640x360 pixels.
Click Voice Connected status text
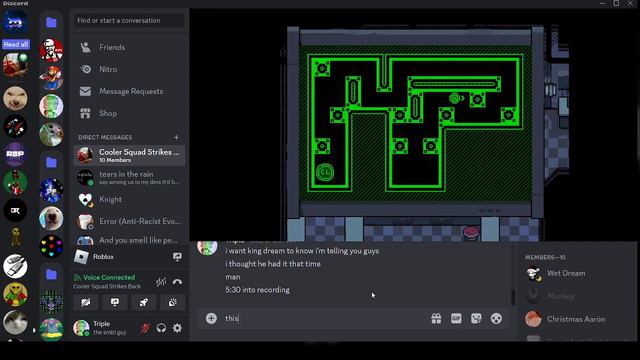click(109, 277)
